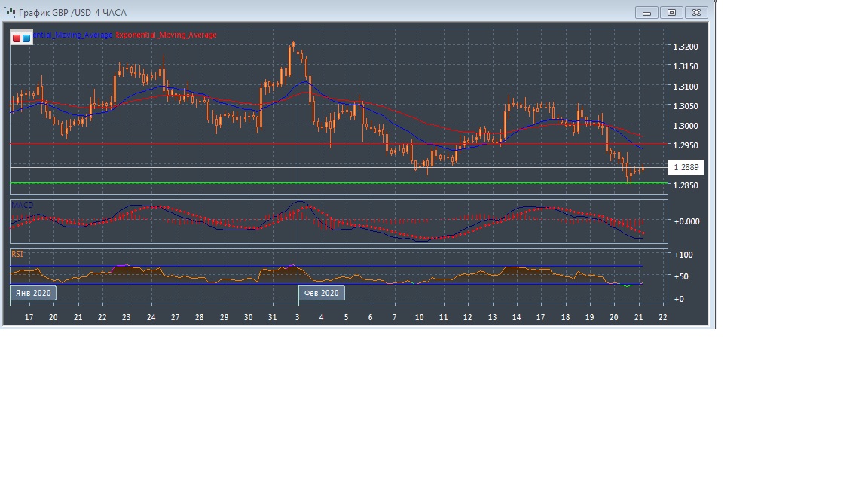Click the current price tag 1.2889

[686, 167]
